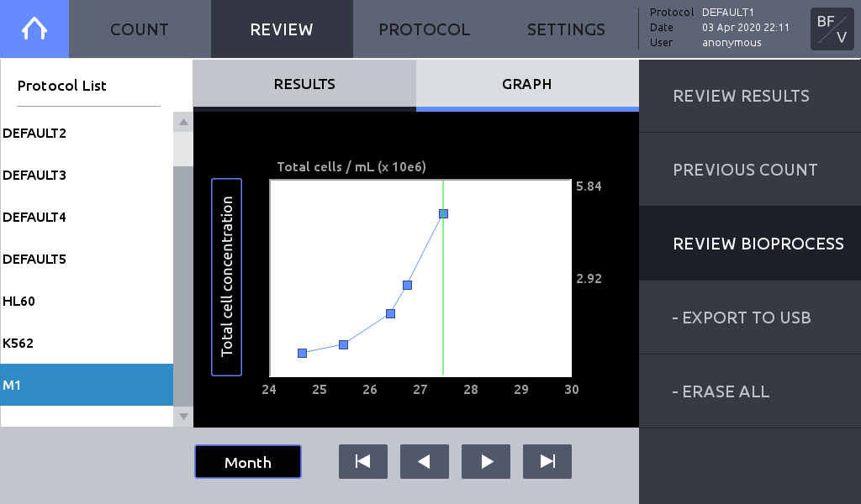This screenshot has width=861, height=504.
Task: Open the Month time range selector
Action: pos(248,462)
